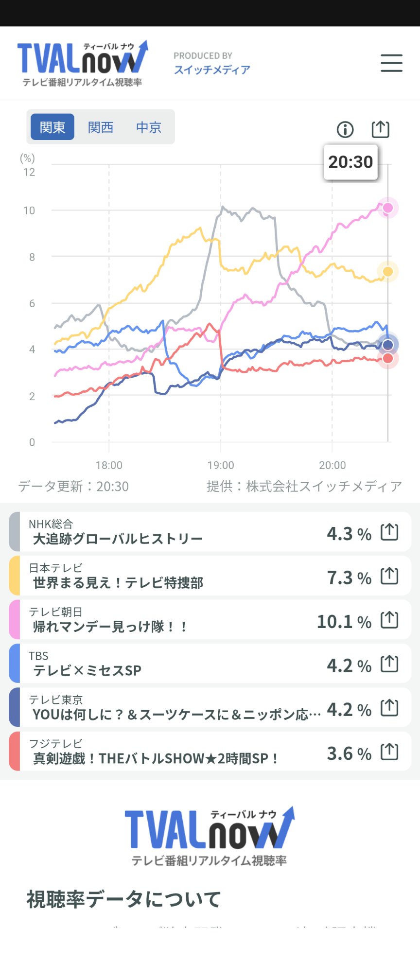The width and height of the screenshot is (420, 980).
Task: Open the hamburger menu icon
Action: (x=391, y=63)
